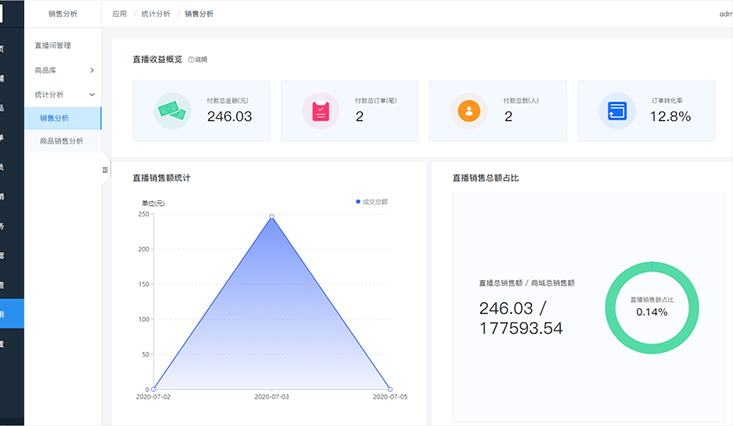The width and height of the screenshot is (733, 426).
Task: Expand the 商品库 submenu
Action: click(92, 70)
